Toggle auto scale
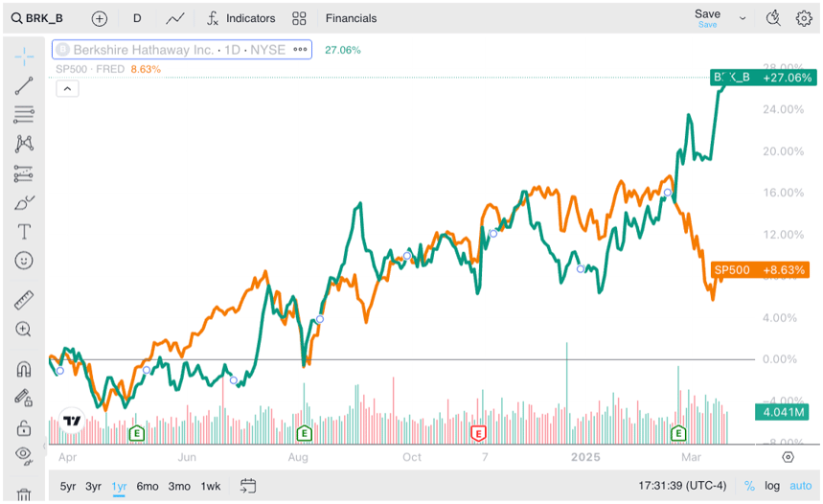 tap(800, 486)
